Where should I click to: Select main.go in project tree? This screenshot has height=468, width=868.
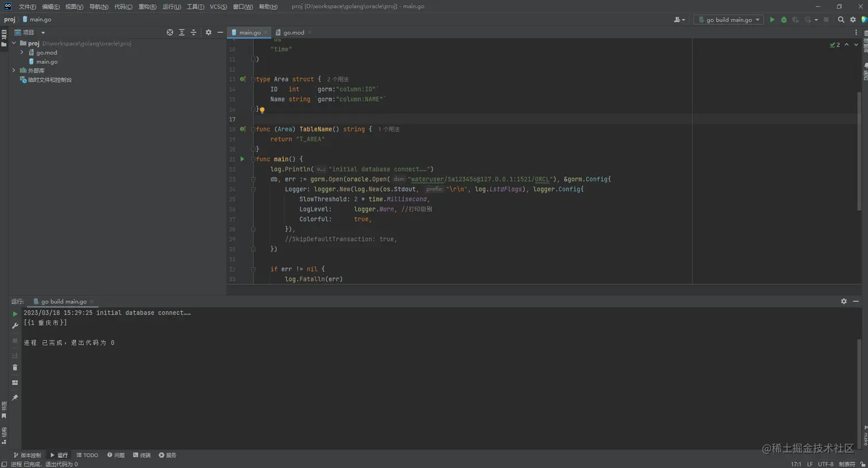[x=46, y=61]
